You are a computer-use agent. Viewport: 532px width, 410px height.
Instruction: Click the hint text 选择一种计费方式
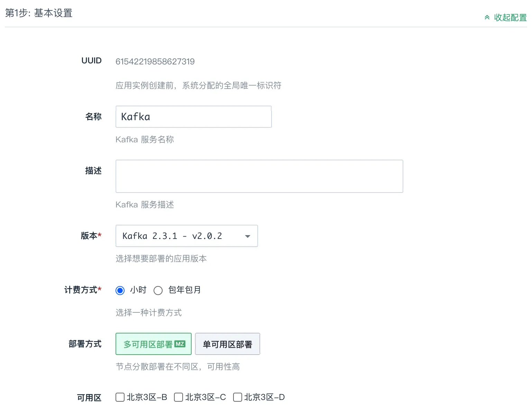(149, 313)
